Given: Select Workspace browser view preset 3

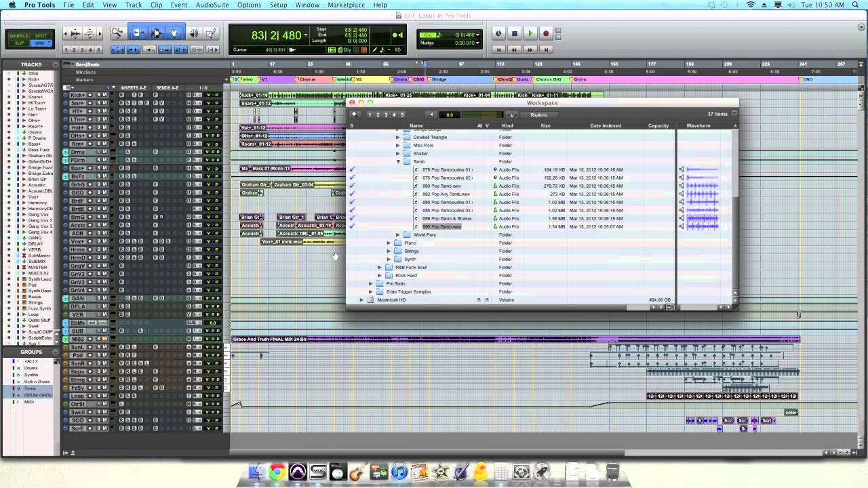Looking at the screenshot, I should (x=386, y=115).
